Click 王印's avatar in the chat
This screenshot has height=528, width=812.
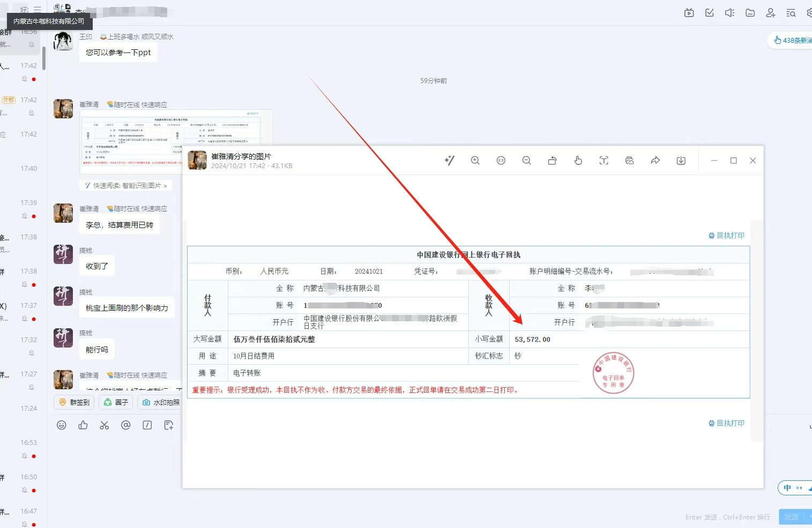(x=63, y=41)
